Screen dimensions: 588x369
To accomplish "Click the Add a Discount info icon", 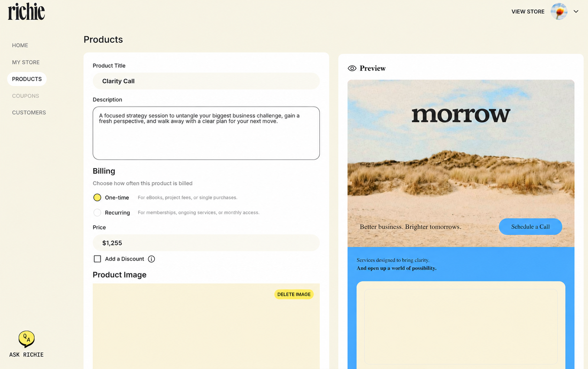I will [151, 259].
